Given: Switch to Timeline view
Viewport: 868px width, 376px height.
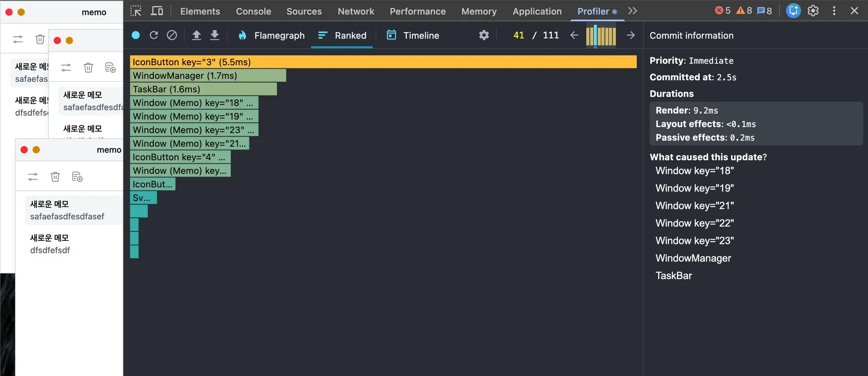Looking at the screenshot, I should coord(413,36).
